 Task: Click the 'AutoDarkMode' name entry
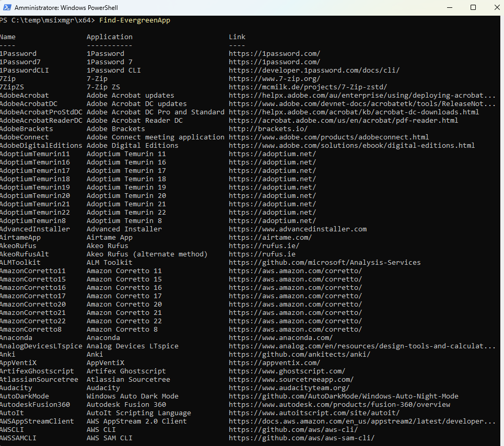click(x=25, y=396)
